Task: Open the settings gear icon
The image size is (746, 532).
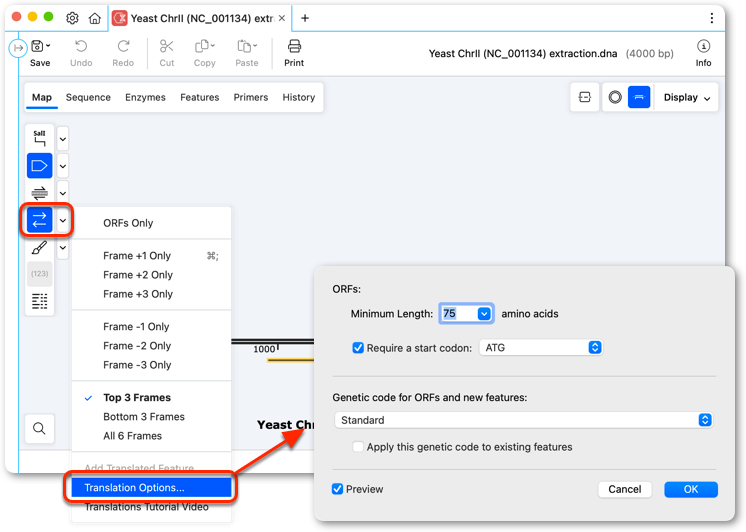Action: 72,18
